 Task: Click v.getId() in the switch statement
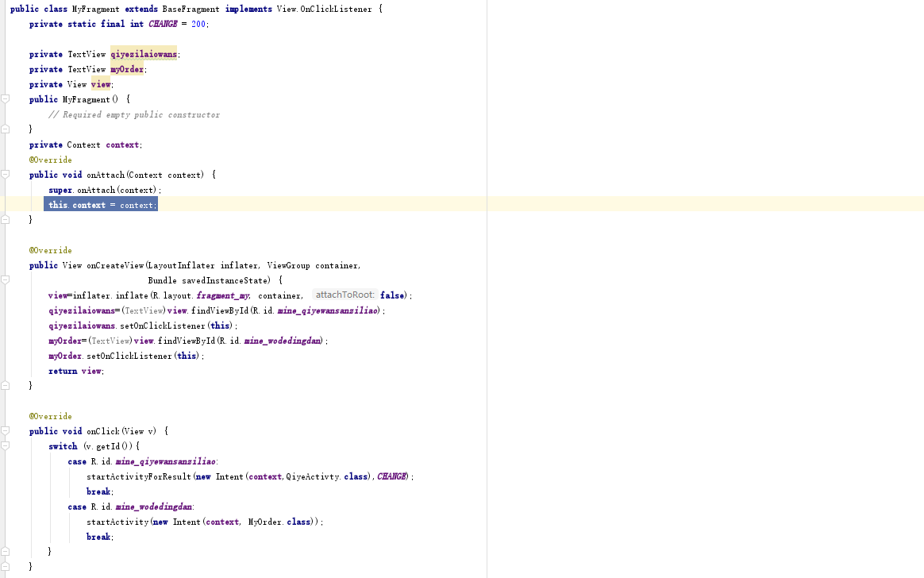(109, 447)
